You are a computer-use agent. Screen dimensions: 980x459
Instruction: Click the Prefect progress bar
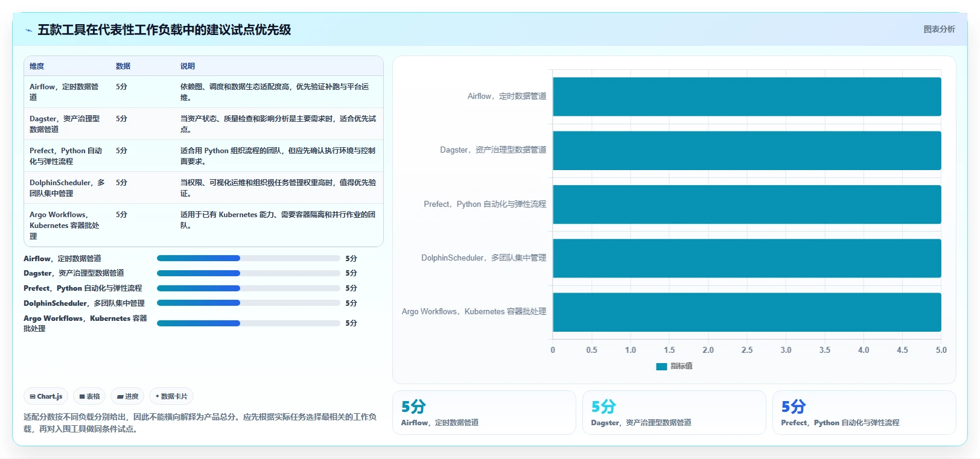click(x=248, y=288)
